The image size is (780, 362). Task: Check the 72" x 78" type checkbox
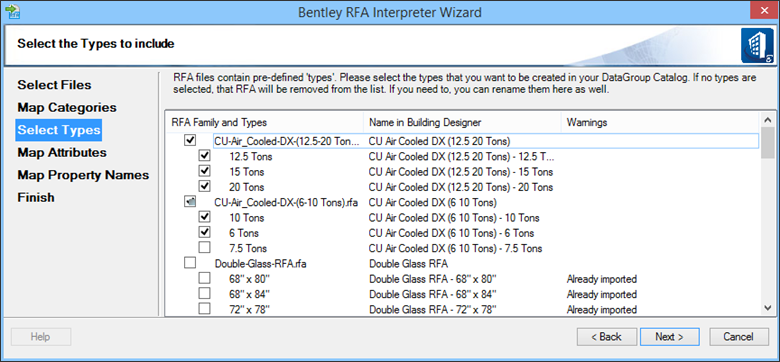point(204,308)
